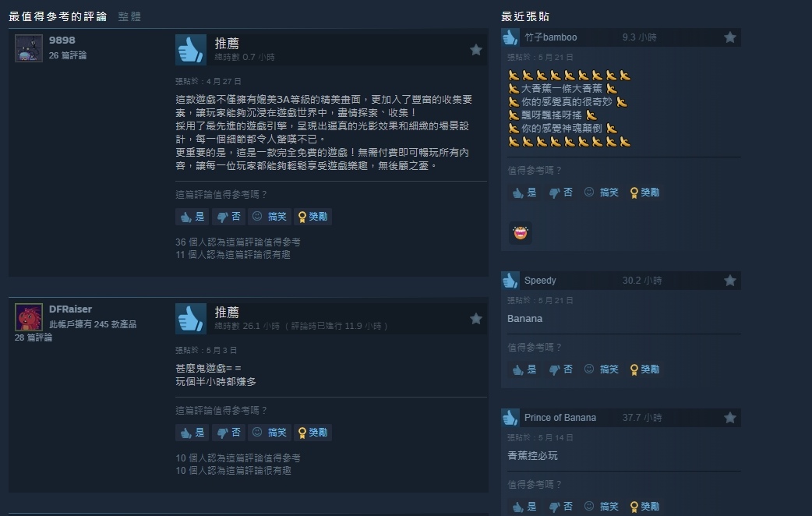This screenshot has width=812, height=516.
Task: Click the star icon on 9898's review header
Action: [x=476, y=50]
